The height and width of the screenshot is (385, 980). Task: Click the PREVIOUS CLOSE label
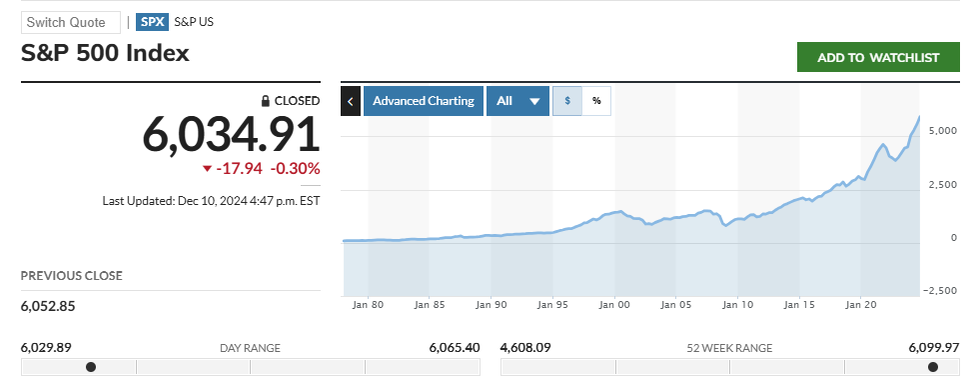point(72,276)
